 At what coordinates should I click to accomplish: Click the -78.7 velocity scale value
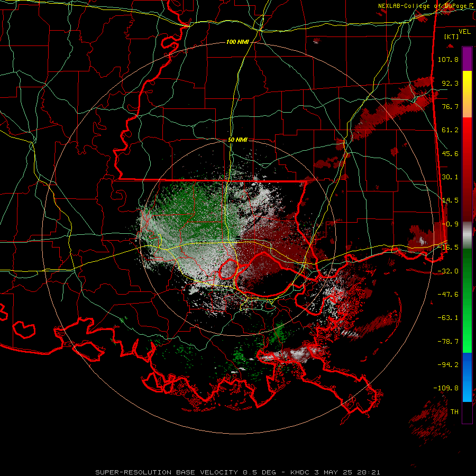click(448, 342)
